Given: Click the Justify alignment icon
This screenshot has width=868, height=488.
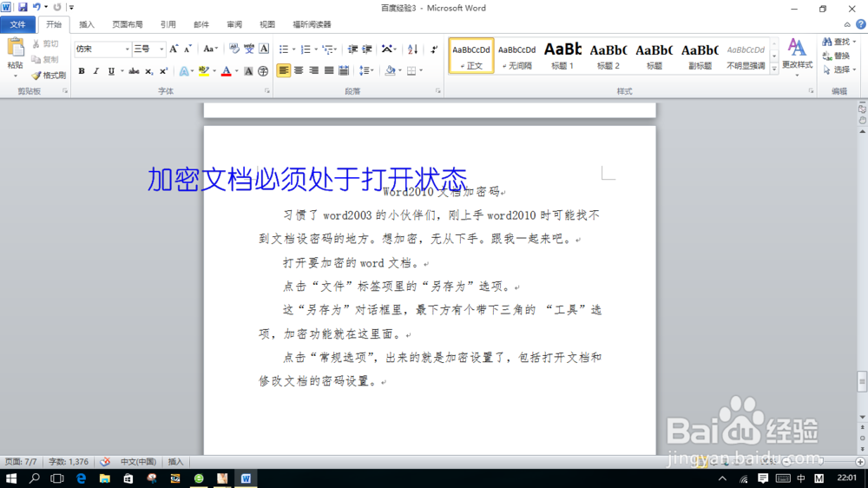Looking at the screenshot, I should coord(329,70).
